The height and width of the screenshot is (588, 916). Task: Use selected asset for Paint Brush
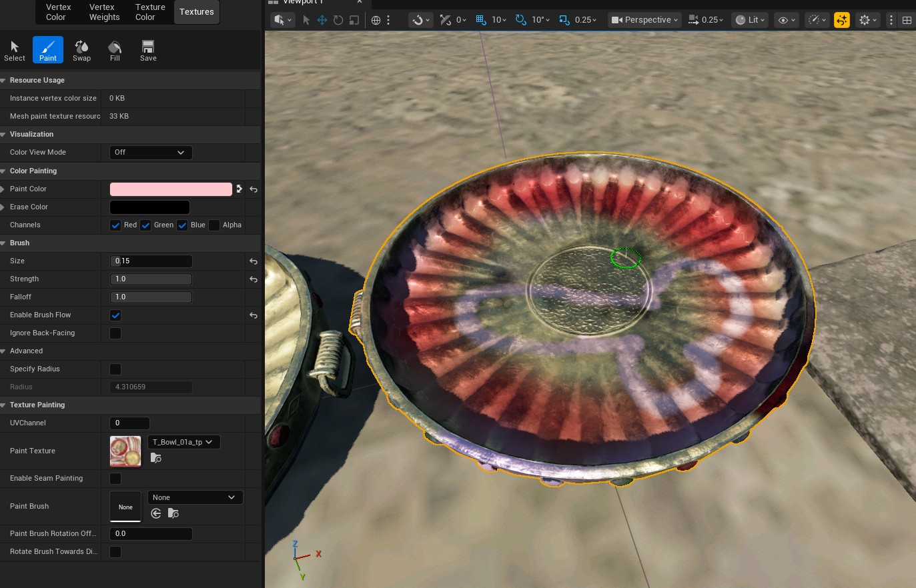point(156,513)
